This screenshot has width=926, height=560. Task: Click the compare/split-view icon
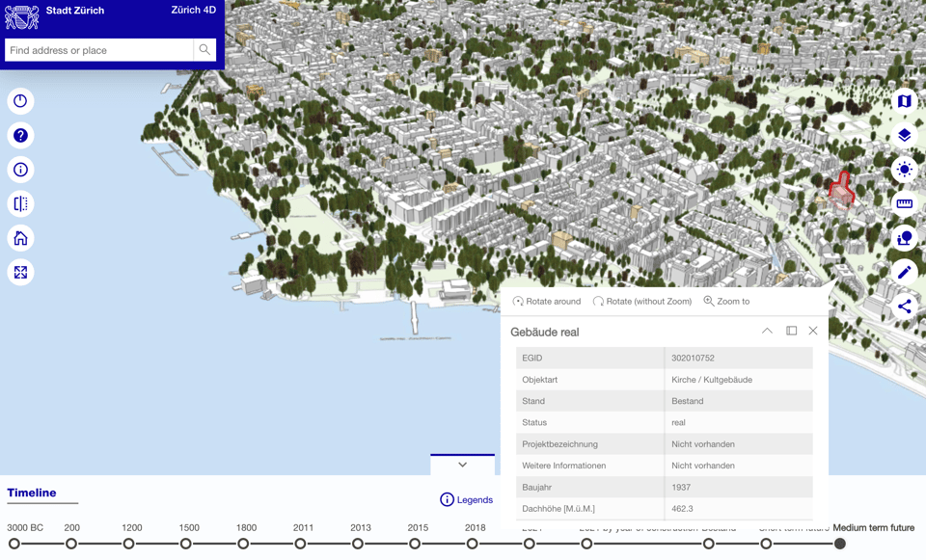coord(20,203)
